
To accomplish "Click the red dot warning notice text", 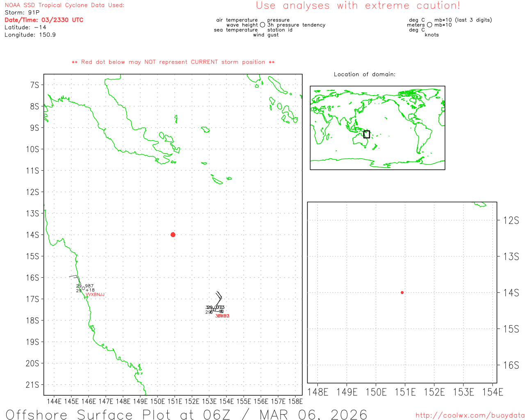I will (173, 62).
